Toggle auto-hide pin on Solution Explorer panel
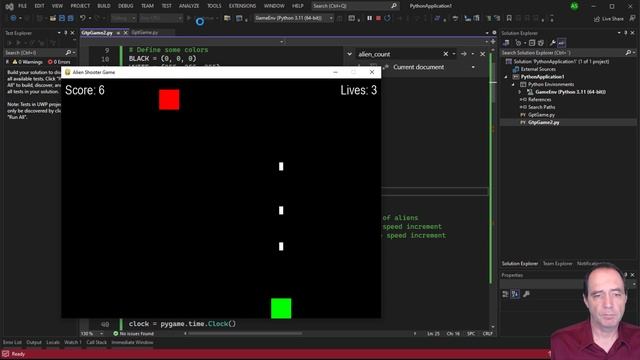 click(x=626, y=33)
